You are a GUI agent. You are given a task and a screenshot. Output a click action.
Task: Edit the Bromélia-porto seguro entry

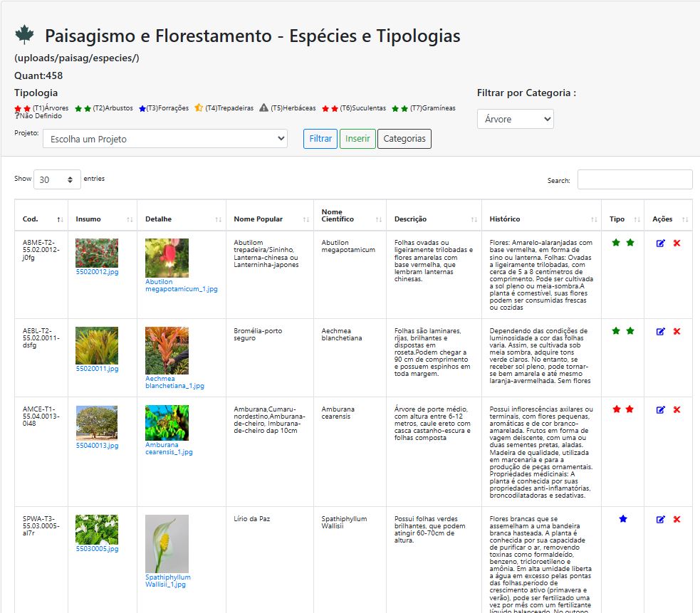pyautogui.click(x=660, y=332)
